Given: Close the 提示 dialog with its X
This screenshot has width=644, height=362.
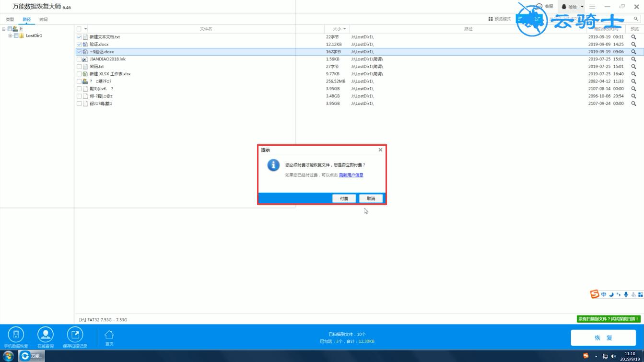Looking at the screenshot, I should [380, 150].
